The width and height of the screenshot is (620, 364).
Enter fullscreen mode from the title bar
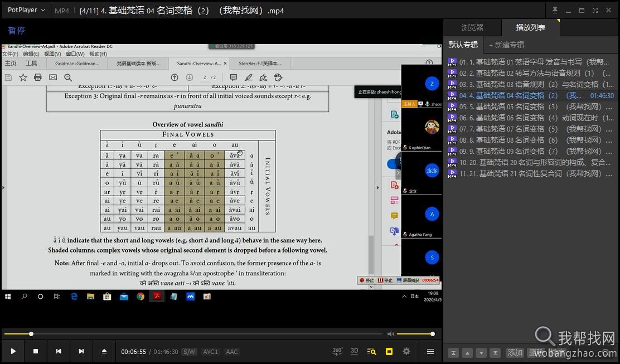click(x=595, y=10)
